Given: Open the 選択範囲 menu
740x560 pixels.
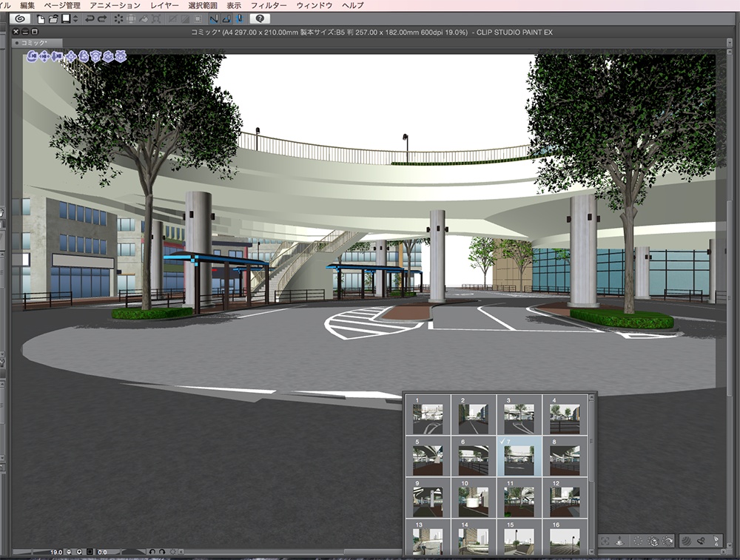Looking at the screenshot, I should point(203,5).
